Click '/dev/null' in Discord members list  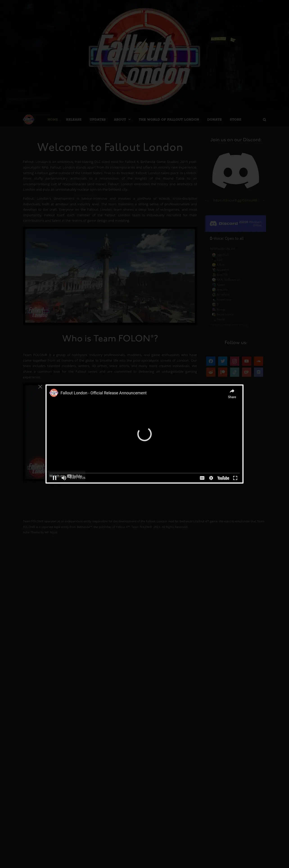[223, 255]
